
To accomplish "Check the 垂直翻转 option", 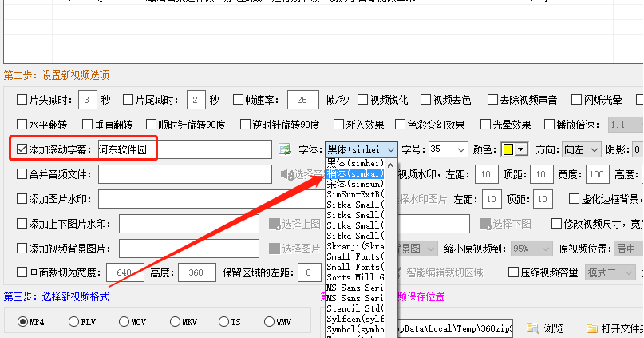I will [87, 124].
